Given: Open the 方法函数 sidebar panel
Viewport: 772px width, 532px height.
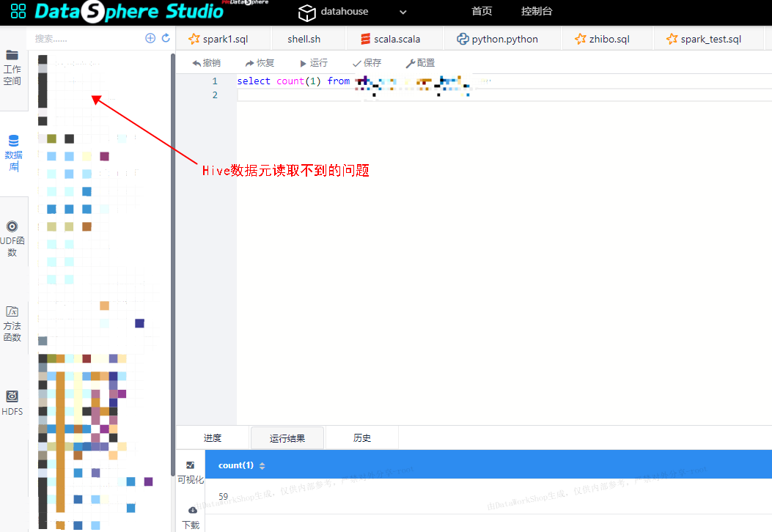Looking at the screenshot, I should [12, 324].
